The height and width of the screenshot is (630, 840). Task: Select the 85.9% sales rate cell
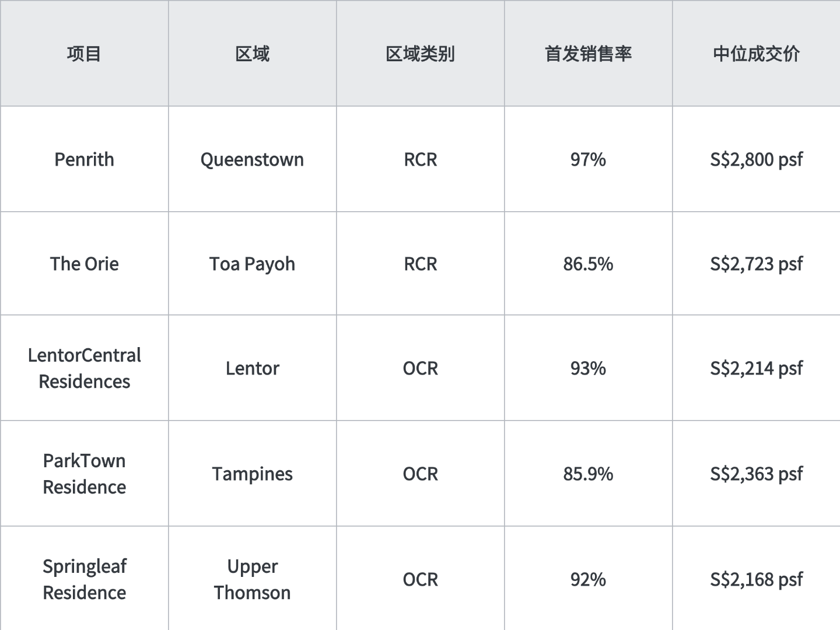pyautogui.click(x=588, y=474)
